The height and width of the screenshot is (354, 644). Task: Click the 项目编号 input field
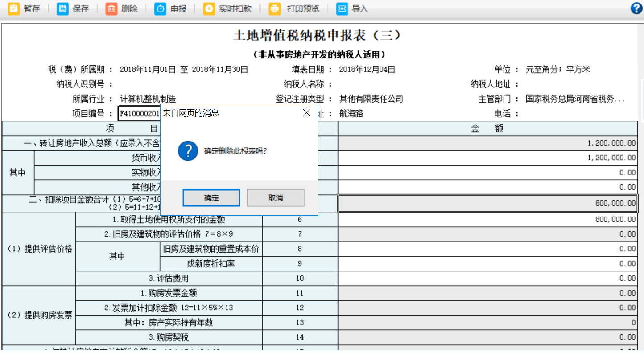(139, 114)
